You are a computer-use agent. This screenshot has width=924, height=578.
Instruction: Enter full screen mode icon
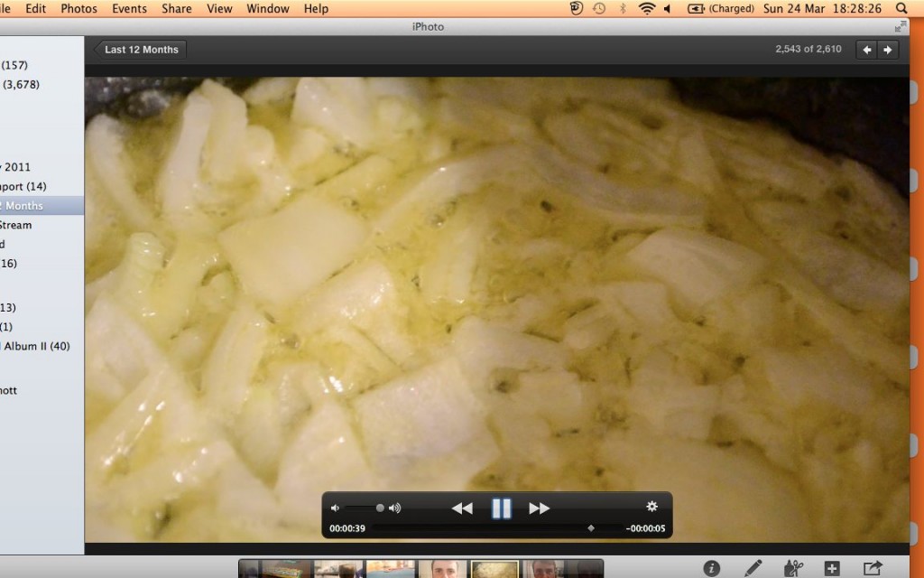(x=901, y=26)
